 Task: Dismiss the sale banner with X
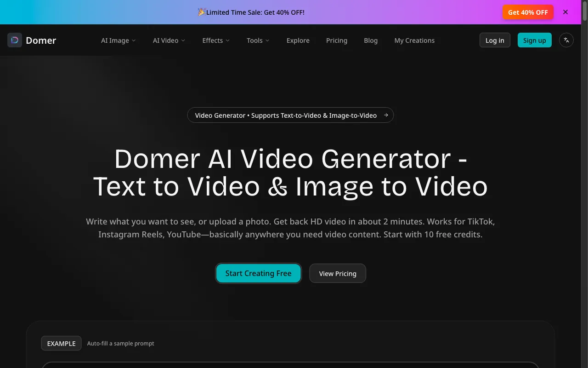565,12
